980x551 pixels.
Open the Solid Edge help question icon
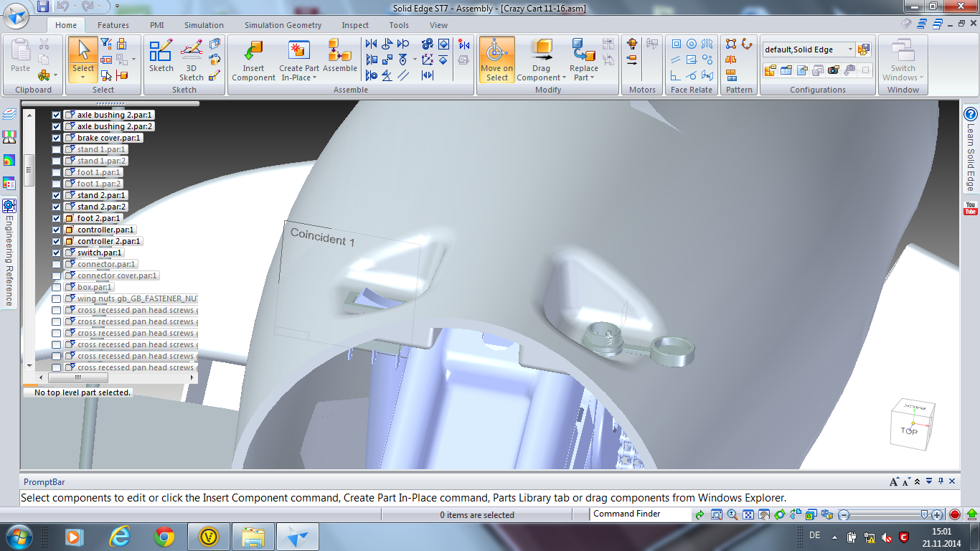coord(971,114)
